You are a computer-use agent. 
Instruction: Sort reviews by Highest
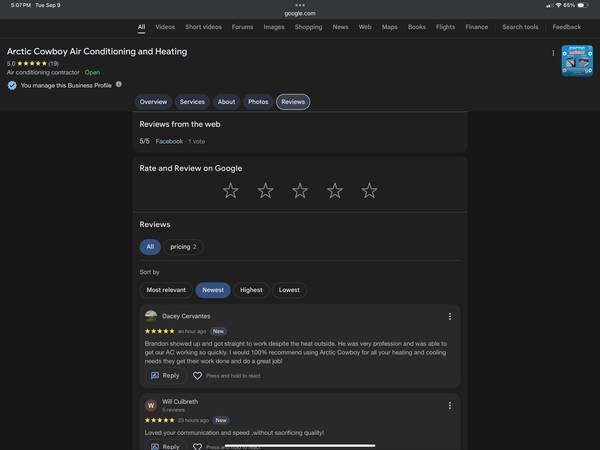pyautogui.click(x=251, y=290)
